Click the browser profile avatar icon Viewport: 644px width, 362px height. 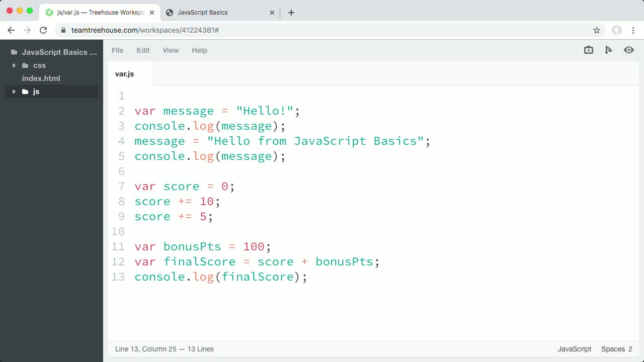pyautogui.click(x=617, y=30)
